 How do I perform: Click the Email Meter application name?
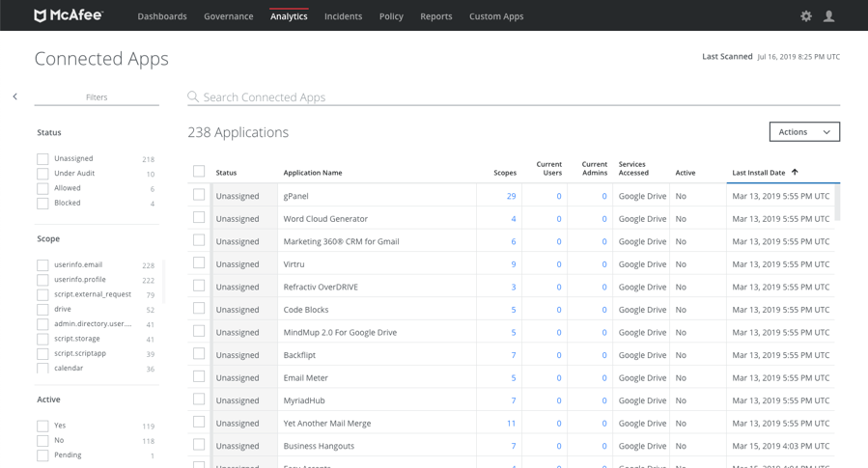point(305,377)
